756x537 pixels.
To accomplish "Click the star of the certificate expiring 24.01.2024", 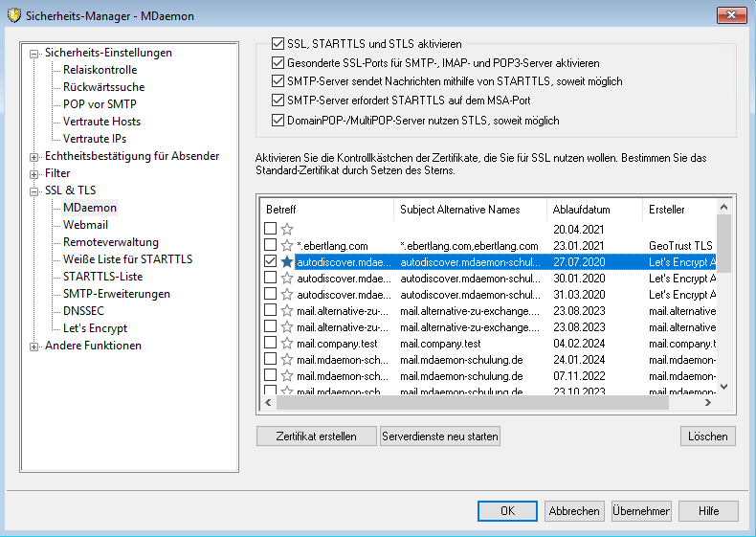I will (287, 359).
